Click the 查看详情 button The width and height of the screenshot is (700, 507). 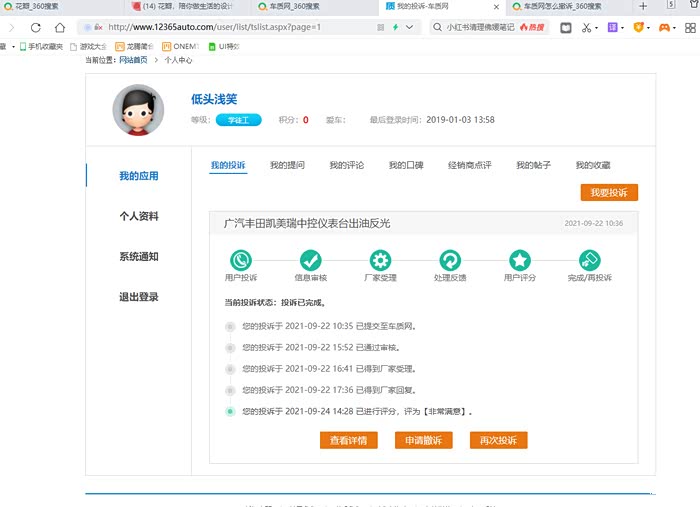pos(348,440)
